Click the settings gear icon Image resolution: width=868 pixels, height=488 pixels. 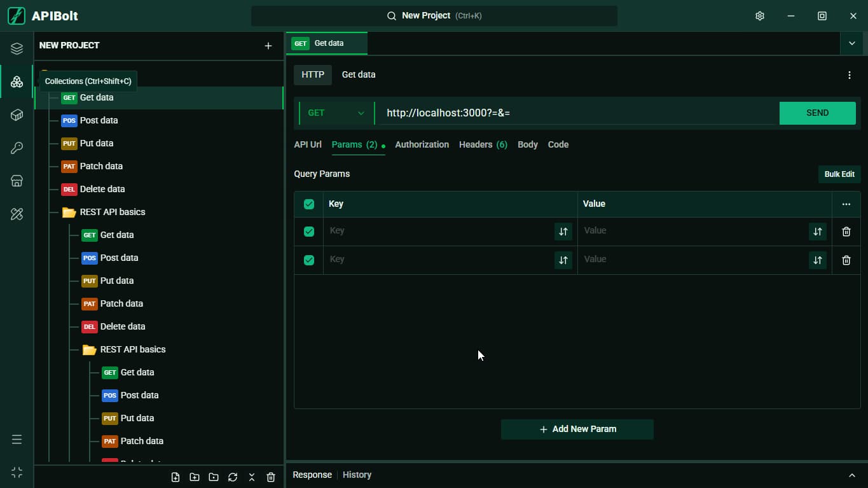pos(759,16)
